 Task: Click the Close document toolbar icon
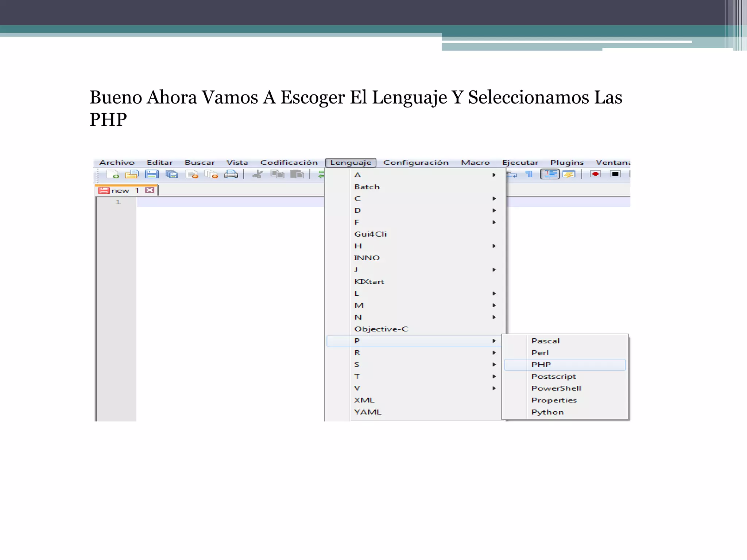pyautogui.click(x=191, y=174)
